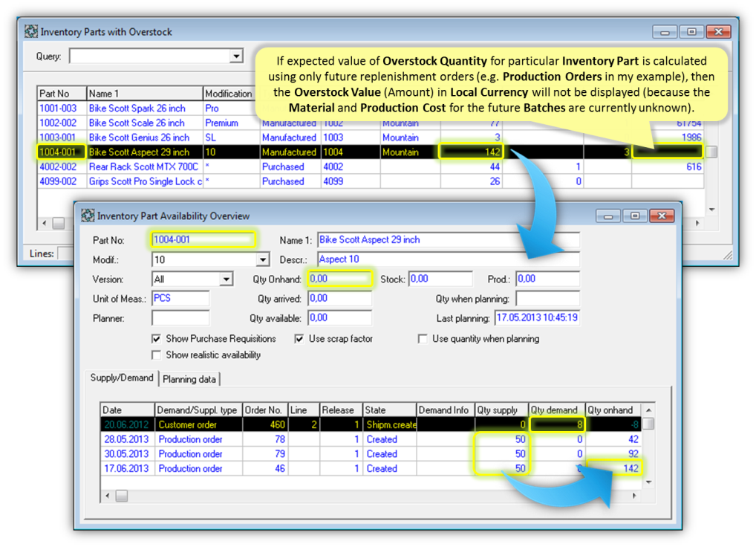This screenshot has height=547, width=756.
Task: Click the Stock quantity field
Action: [440, 279]
